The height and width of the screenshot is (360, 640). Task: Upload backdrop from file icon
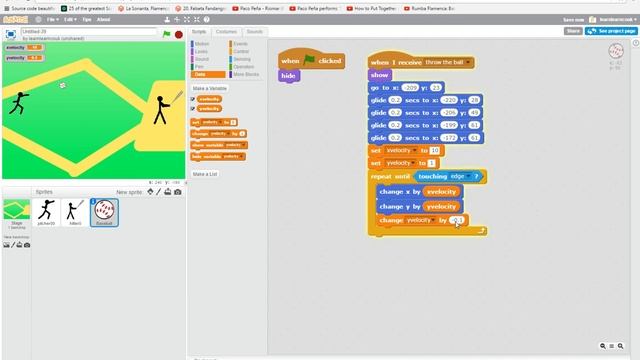pyautogui.click(x=19, y=245)
